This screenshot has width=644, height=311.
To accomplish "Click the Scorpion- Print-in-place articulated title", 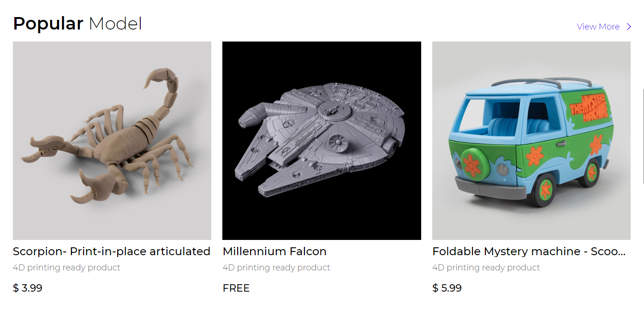I will [x=112, y=251].
